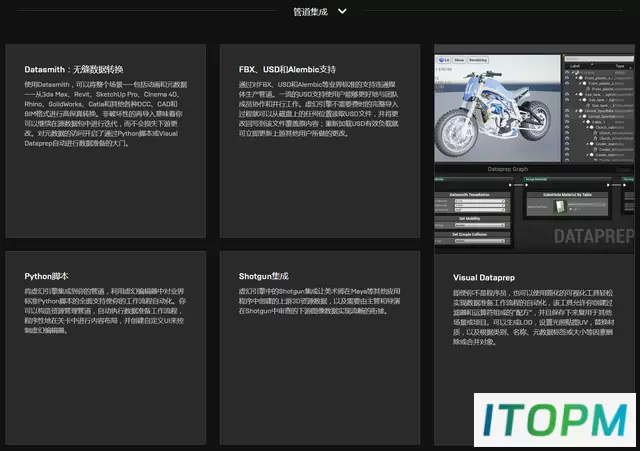Click the Rendering button in the viewport
The height and width of the screenshot is (451, 640).
click(478, 60)
